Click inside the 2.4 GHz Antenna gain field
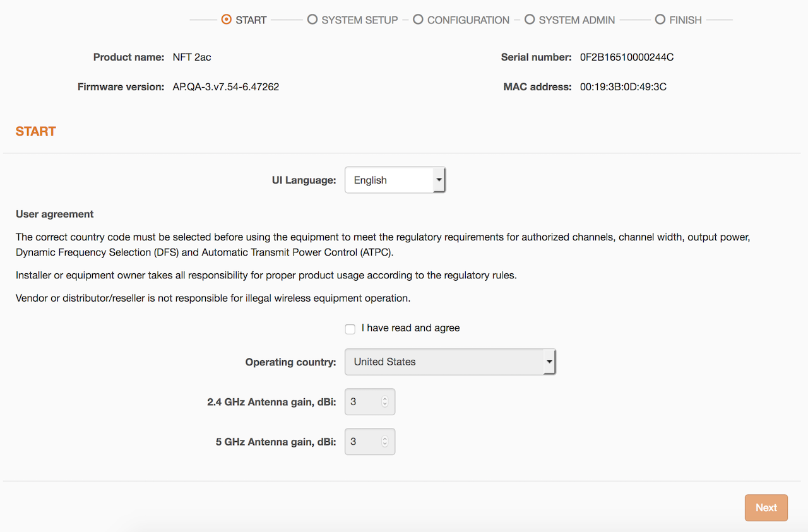This screenshot has width=808, height=532. pyautogui.click(x=362, y=402)
